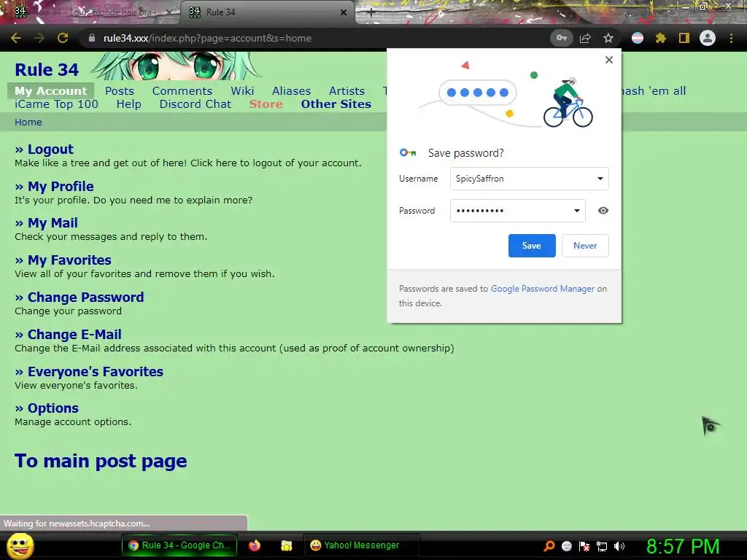Open the Change Password link
This screenshot has height=560, width=747.
pos(85,297)
